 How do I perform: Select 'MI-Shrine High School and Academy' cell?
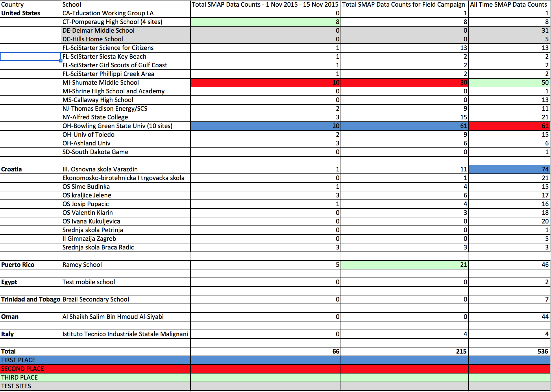126,91
